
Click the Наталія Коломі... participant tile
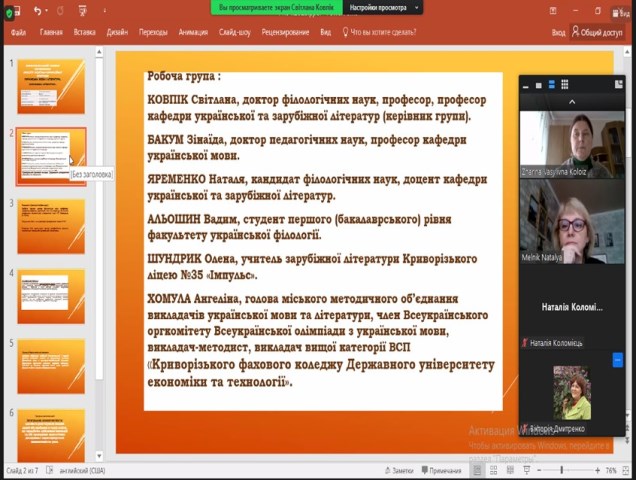(x=572, y=307)
